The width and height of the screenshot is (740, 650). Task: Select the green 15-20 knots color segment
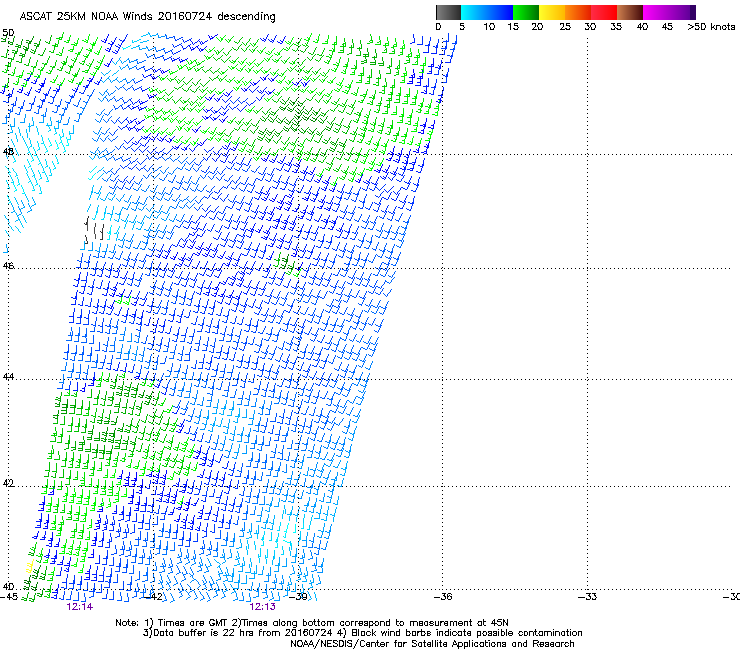[526, 12]
